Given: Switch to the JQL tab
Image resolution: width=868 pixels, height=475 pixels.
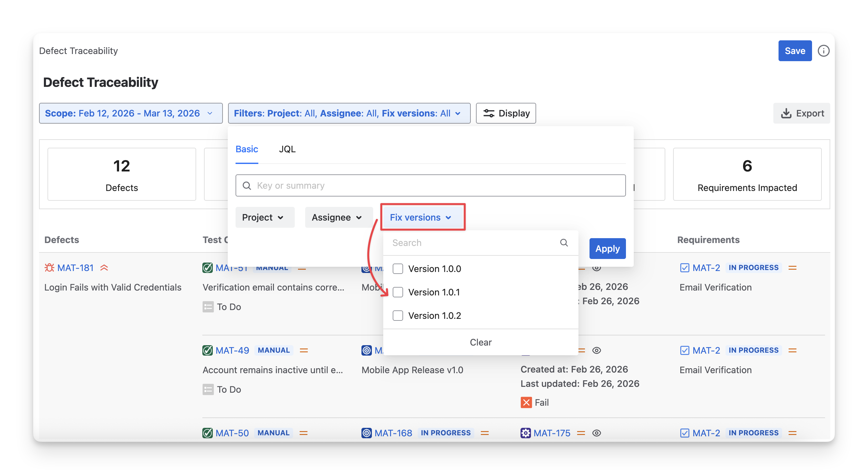Looking at the screenshot, I should [x=287, y=149].
